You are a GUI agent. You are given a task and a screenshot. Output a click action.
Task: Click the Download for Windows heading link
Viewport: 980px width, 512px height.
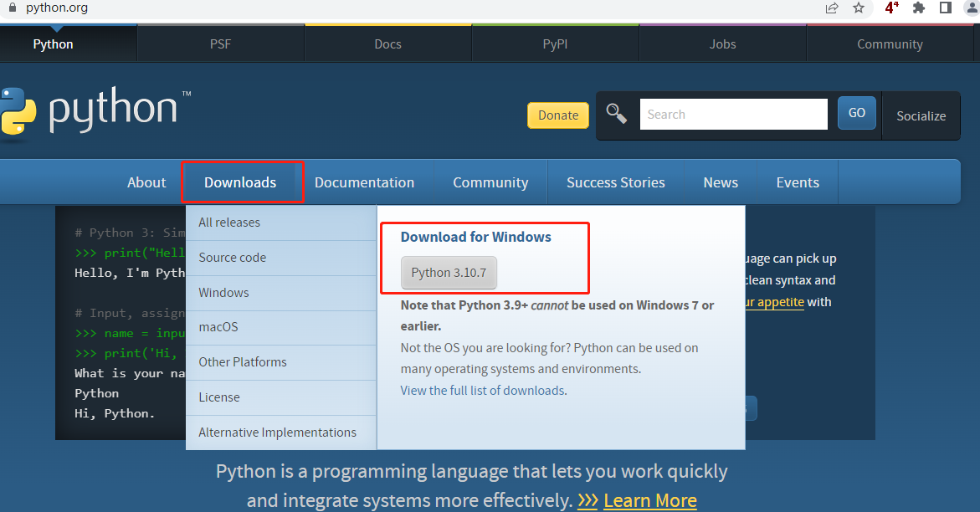(475, 237)
